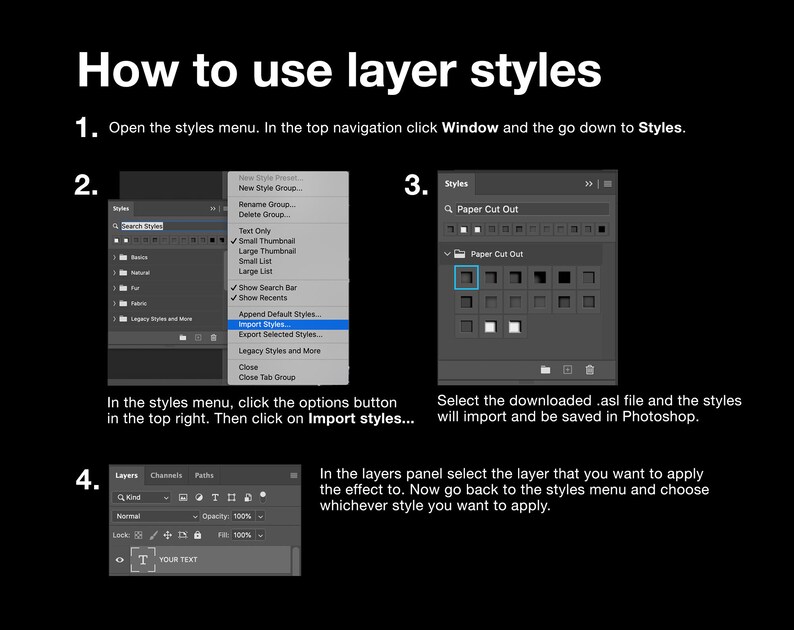Viewport: 794px width, 630px height.
Task: Choose Close Tab Group from menu
Action: [x=267, y=377]
